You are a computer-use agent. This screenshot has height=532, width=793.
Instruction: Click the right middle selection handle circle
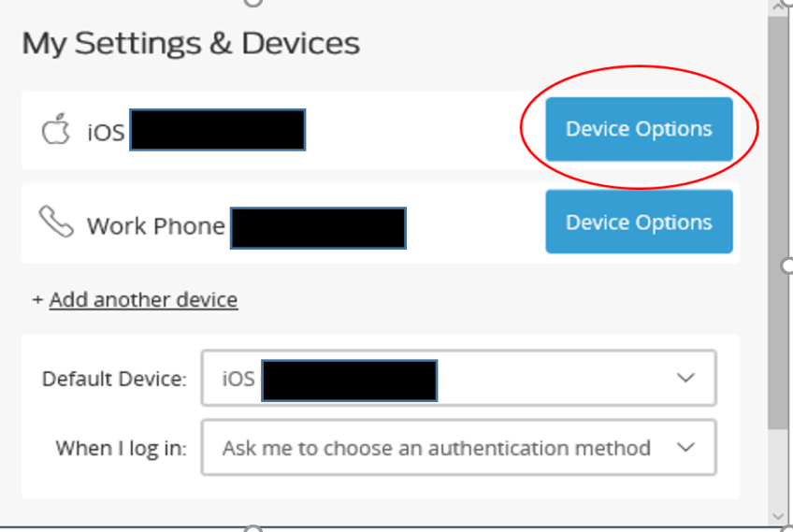pyautogui.click(x=788, y=266)
